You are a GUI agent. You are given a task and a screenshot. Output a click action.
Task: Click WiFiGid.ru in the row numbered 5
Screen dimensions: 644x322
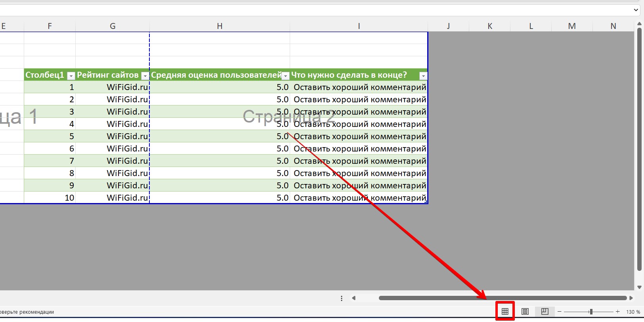coord(113,136)
